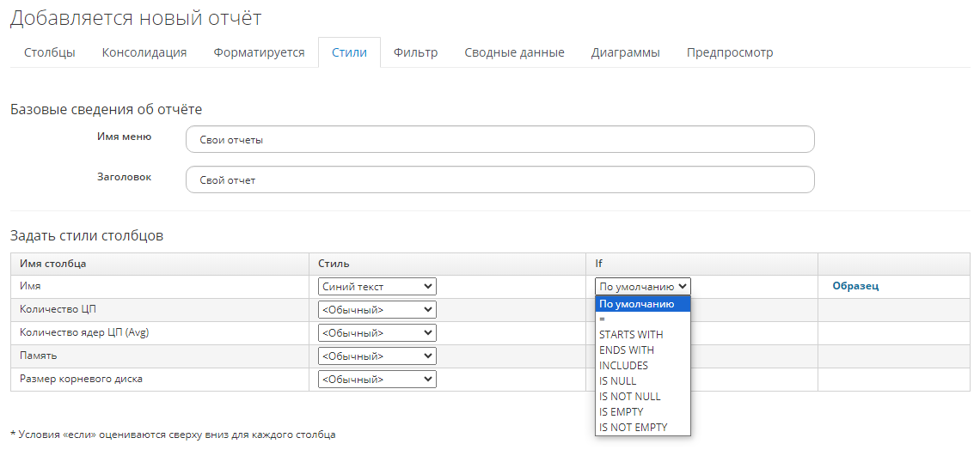Expand style dropdown for Размер корневого диска
This screenshot has height=456, width=980.
377,380
